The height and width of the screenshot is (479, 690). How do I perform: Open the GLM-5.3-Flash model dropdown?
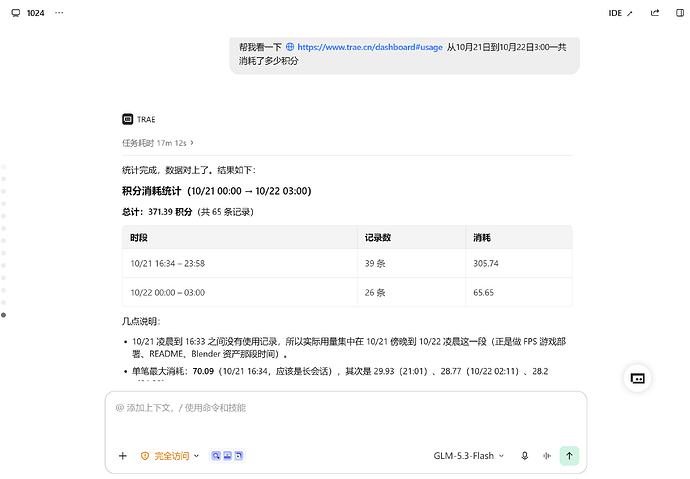coord(469,456)
